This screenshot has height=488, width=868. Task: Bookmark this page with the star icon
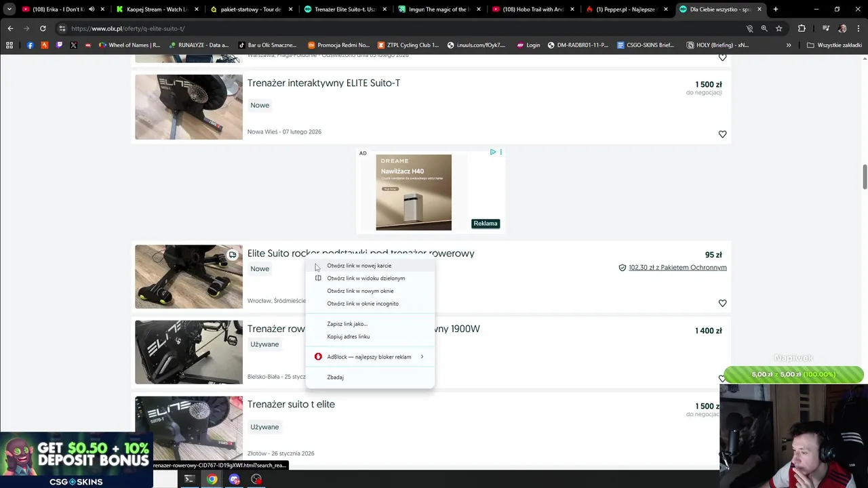(x=778, y=28)
